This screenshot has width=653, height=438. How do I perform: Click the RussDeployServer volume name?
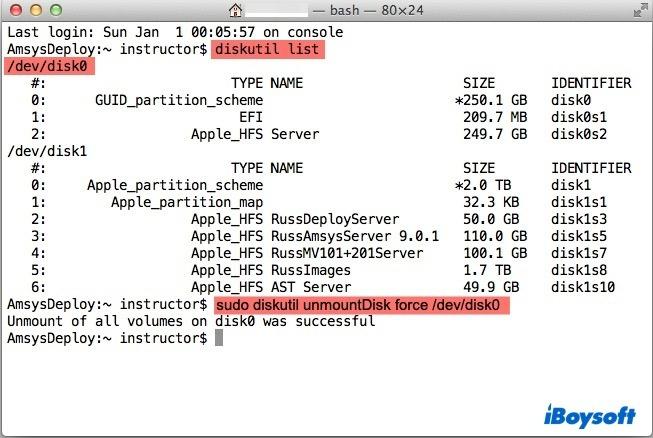(x=334, y=219)
